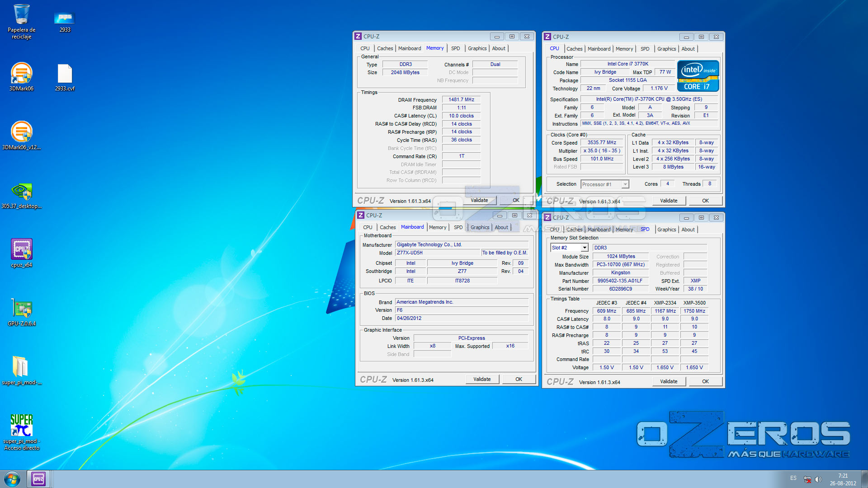Image resolution: width=868 pixels, height=488 pixels.
Task: Switch to Graphics tab in Memory window
Action: tap(477, 48)
